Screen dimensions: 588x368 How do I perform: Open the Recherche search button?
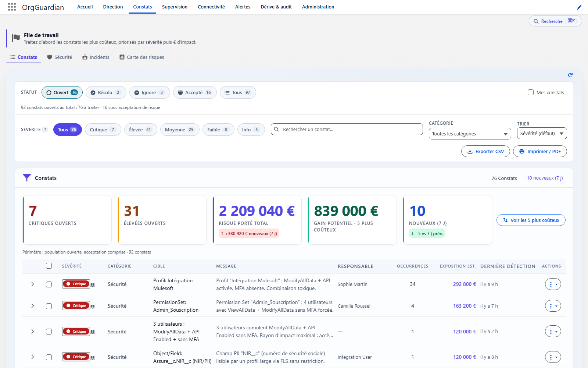555,21
